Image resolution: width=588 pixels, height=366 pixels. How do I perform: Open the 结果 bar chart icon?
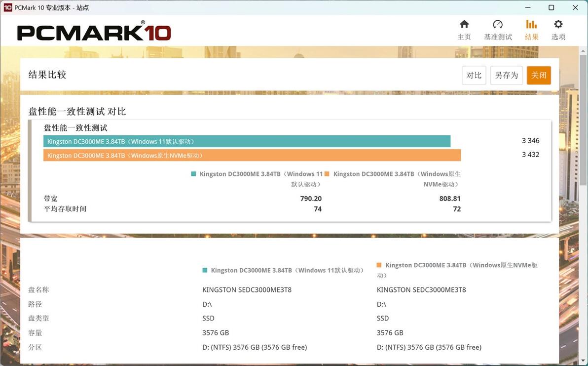pos(531,24)
